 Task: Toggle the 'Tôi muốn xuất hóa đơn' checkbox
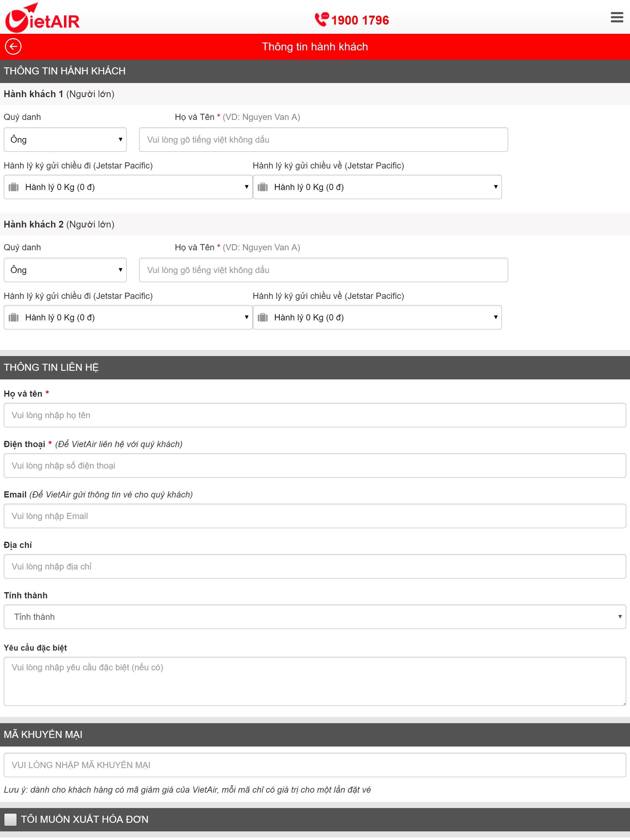click(10, 819)
